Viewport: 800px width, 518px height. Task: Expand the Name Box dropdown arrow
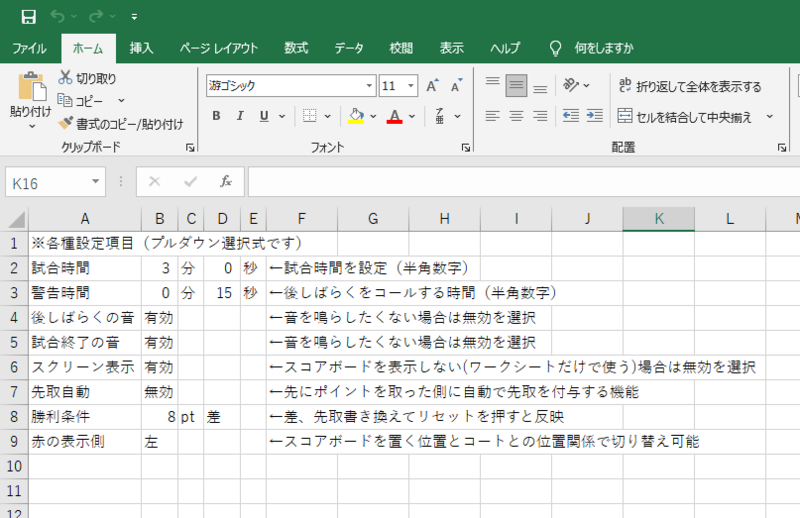[96, 182]
